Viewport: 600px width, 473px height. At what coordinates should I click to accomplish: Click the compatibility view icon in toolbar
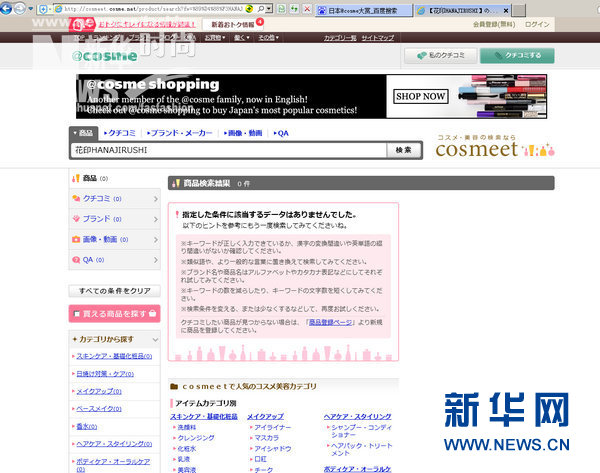click(x=281, y=8)
